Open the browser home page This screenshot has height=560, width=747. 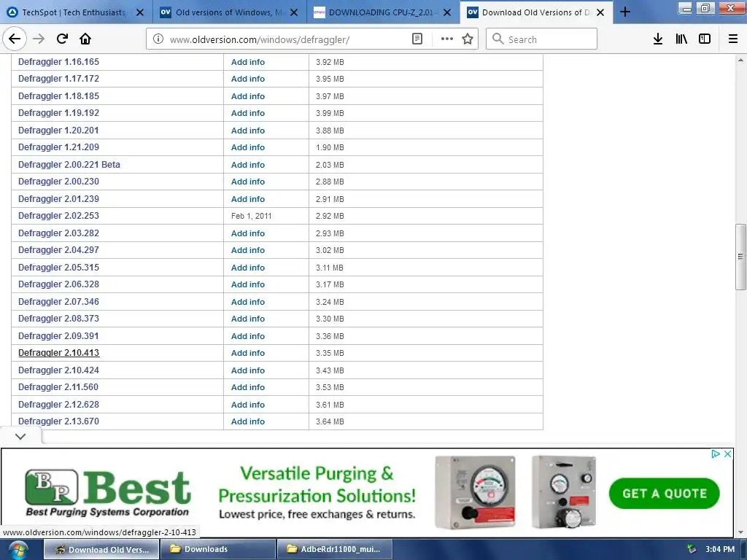click(85, 39)
